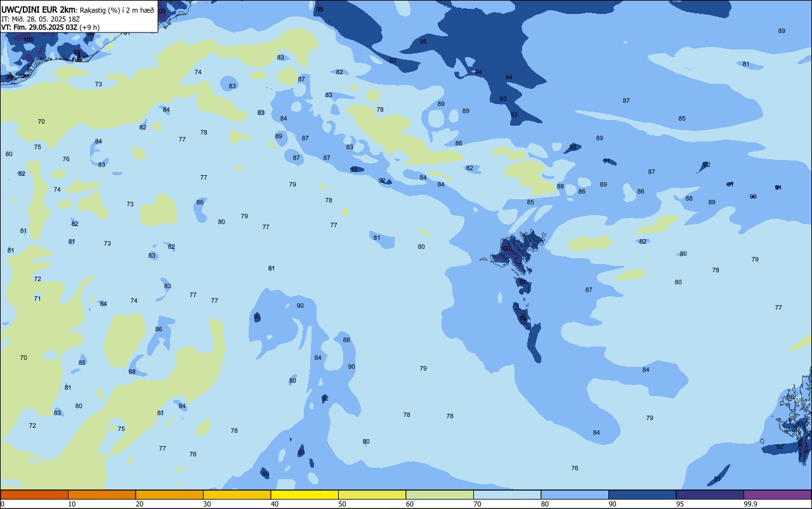Select the yellow-green 50–60 legend swatch
This screenshot has width=812, height=509.
click(372, 494)
